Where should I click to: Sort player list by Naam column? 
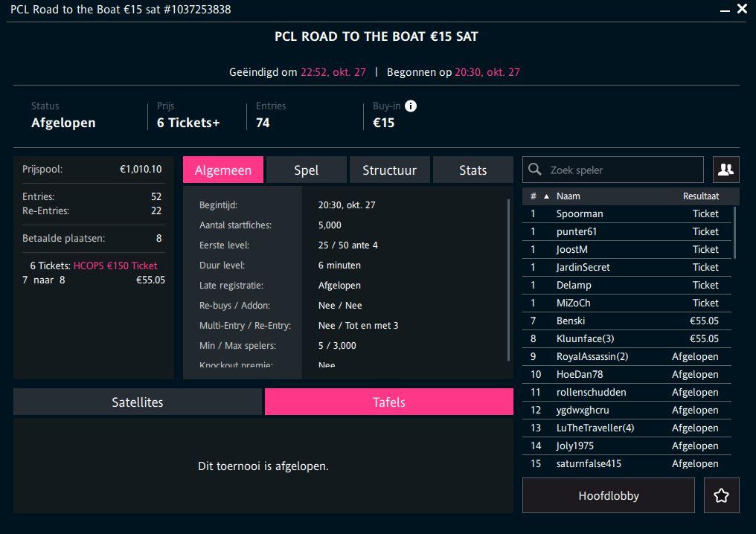[x=568, y=196]
